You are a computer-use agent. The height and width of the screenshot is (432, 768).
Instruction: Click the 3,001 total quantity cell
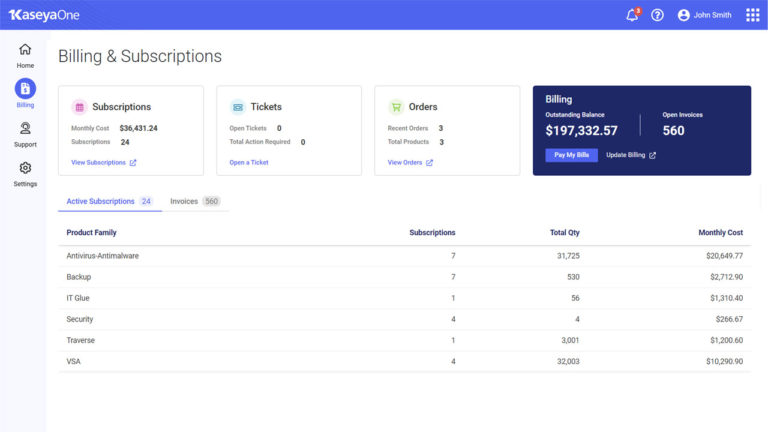(570, 340)
